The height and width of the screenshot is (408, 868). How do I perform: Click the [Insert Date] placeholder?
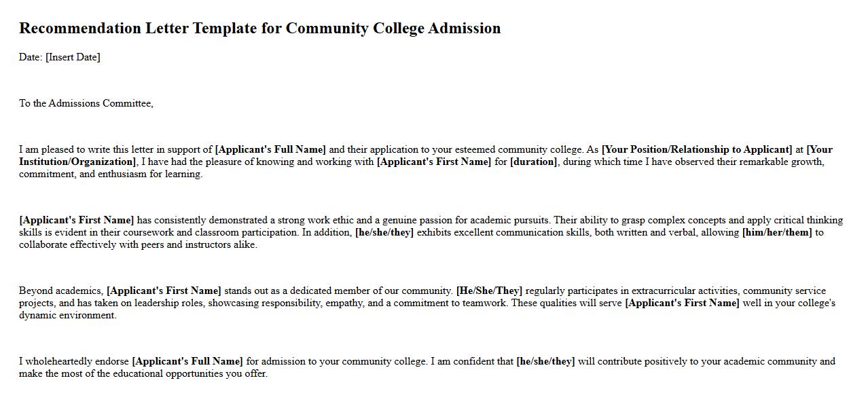(73, 57)
